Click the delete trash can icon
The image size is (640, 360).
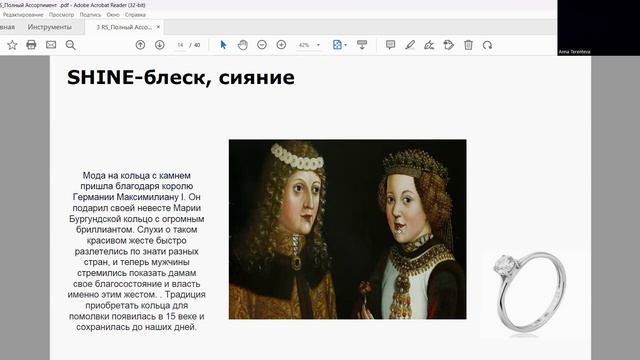click(468, 45)
